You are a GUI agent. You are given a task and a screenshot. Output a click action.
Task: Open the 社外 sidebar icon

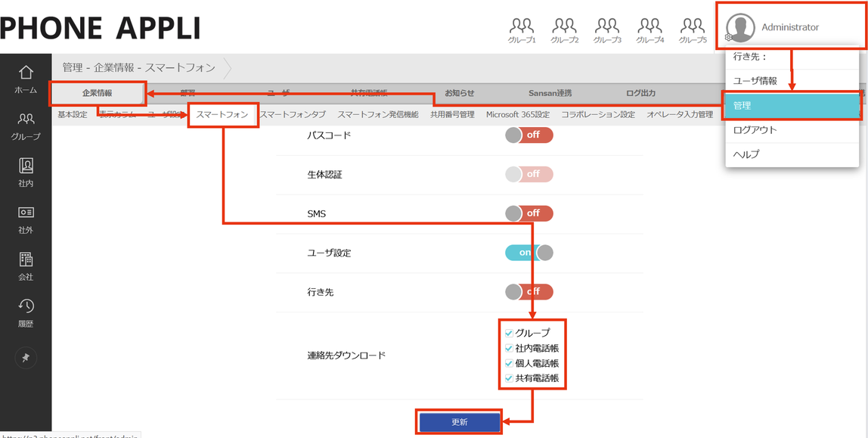point(26,219)
